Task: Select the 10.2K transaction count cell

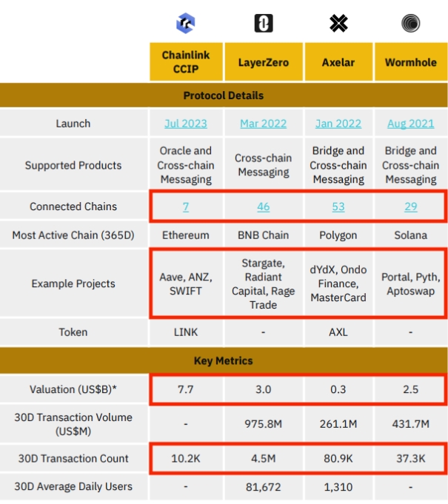Action: point(186,458)
